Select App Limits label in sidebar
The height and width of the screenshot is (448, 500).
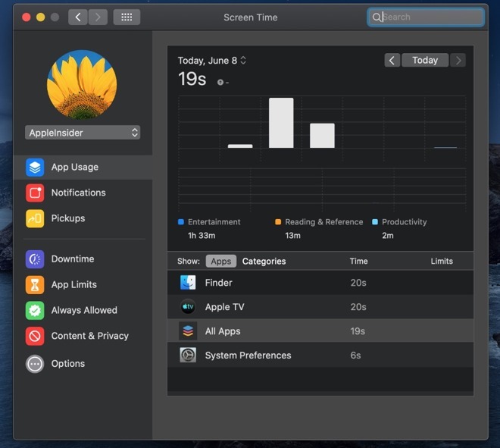(74, 284)
